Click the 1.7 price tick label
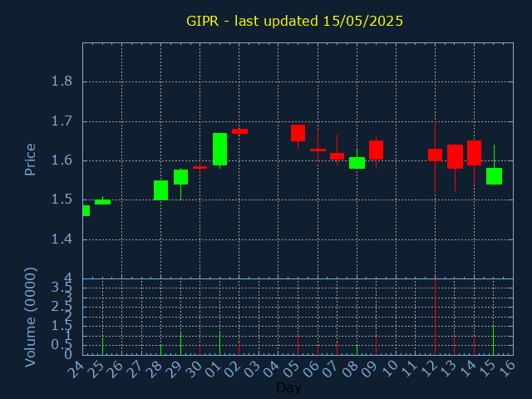532x399 pixels. coord(62,121)
